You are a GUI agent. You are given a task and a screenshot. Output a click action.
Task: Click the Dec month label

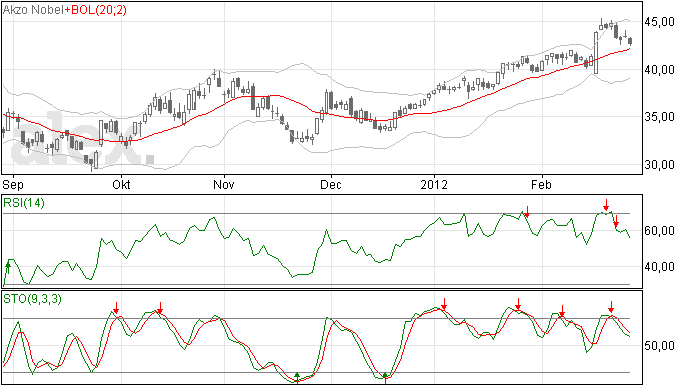point(330,184)
